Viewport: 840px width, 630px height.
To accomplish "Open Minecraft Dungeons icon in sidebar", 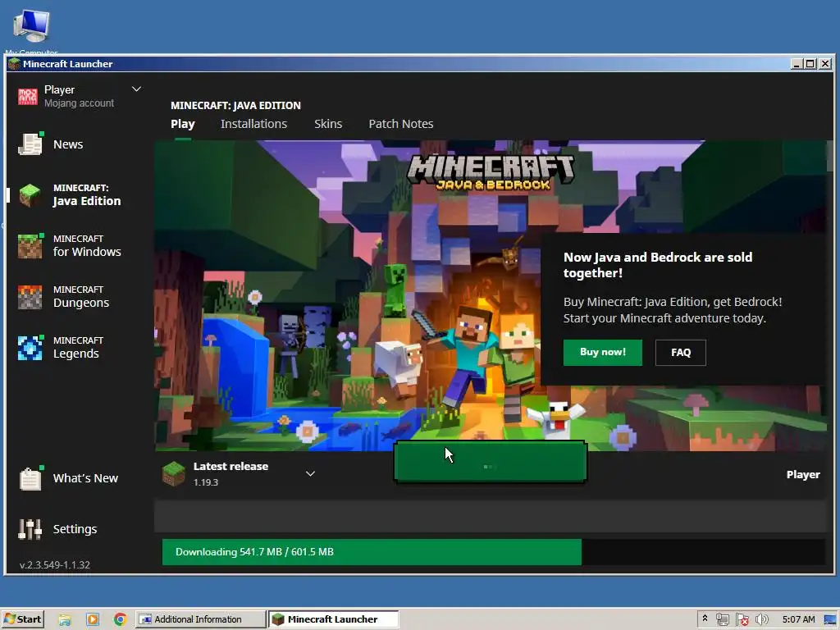I will coord(30,297).
